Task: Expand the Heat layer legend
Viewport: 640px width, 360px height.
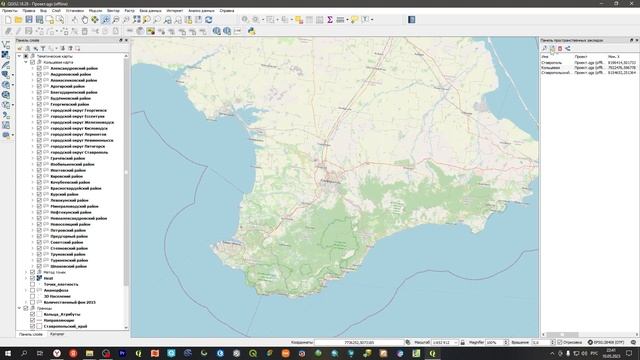Action: click(x=26, y=278)
